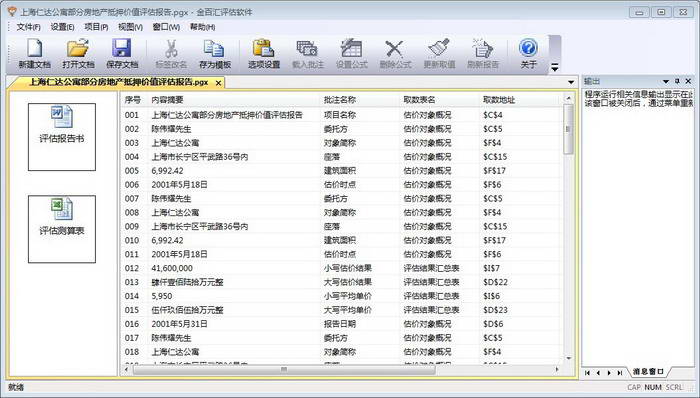Open the 文件(F) menu
700x398 pixels.
coord(28,27)
